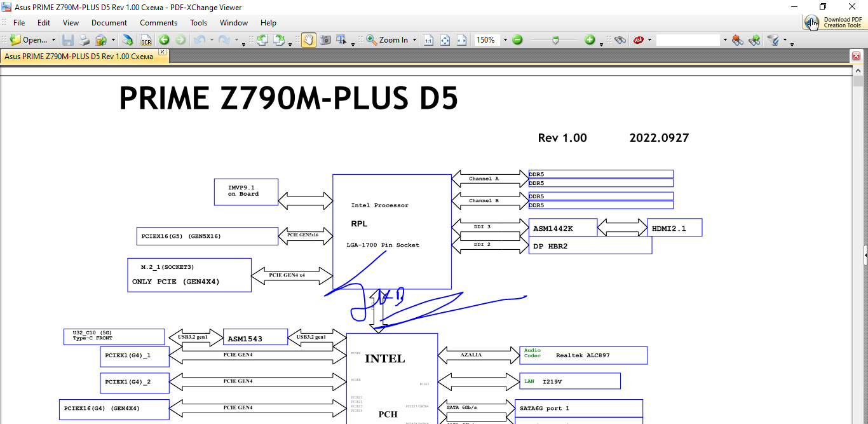
Task: Click the 'HDMI2.1' block label
Action: 669,228
